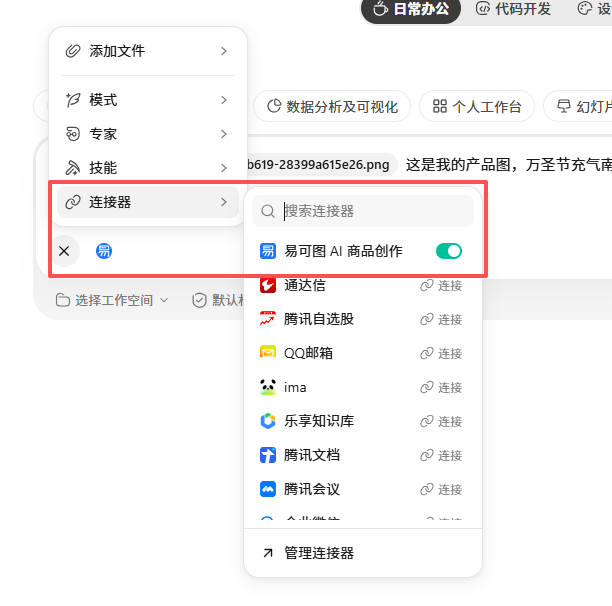Click the yellow QQ邮箱 envelope icon
The image size is (612, 606).
click(268, 353)
